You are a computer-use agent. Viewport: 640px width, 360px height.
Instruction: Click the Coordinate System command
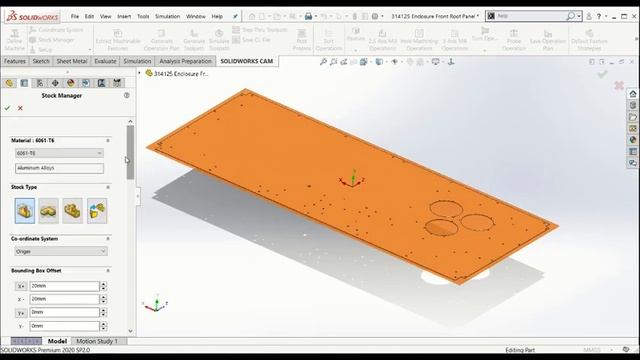coord(56,30)
